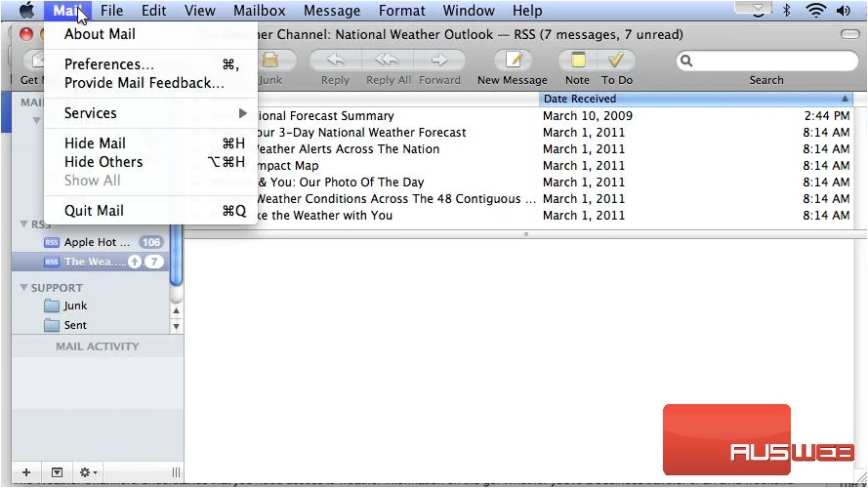Viewport: 868px width, 488px height.
Task: Open the Sent folder under Support
Action: pos(65,325)
